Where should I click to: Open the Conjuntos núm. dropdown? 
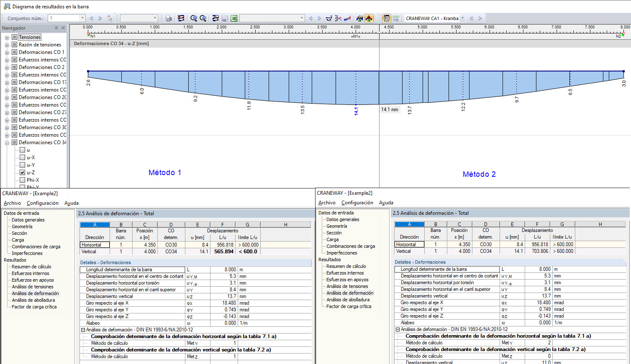82,18
